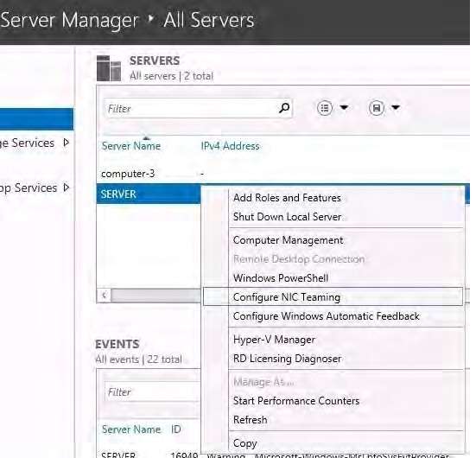This screenshot has width=476, height=458.
Task: Click the Remote Desktop Connection entry
Action: pyautogui.click(x=299, y=259)
